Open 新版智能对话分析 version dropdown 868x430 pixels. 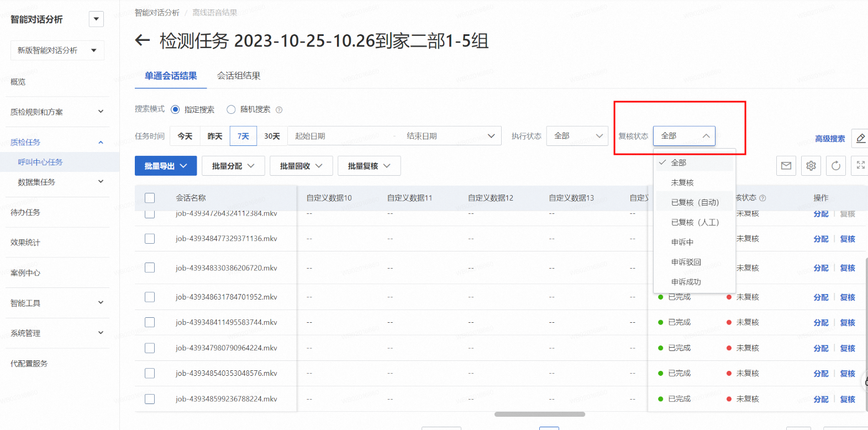point(57,50)
